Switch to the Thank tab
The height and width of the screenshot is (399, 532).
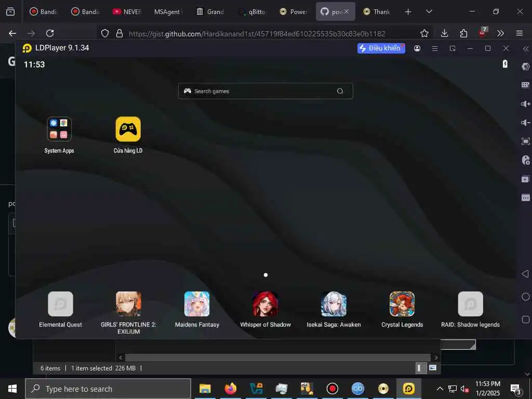pos(377,11)
